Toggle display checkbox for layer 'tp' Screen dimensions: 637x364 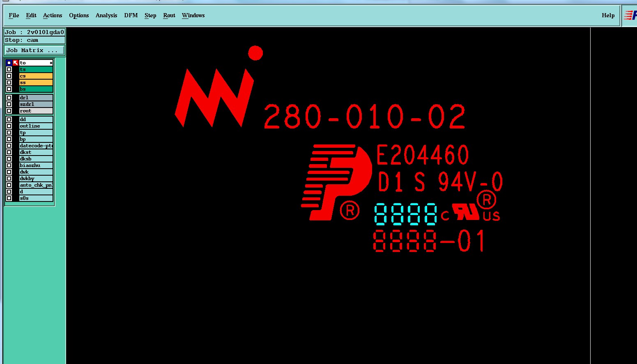pos(9,133)
